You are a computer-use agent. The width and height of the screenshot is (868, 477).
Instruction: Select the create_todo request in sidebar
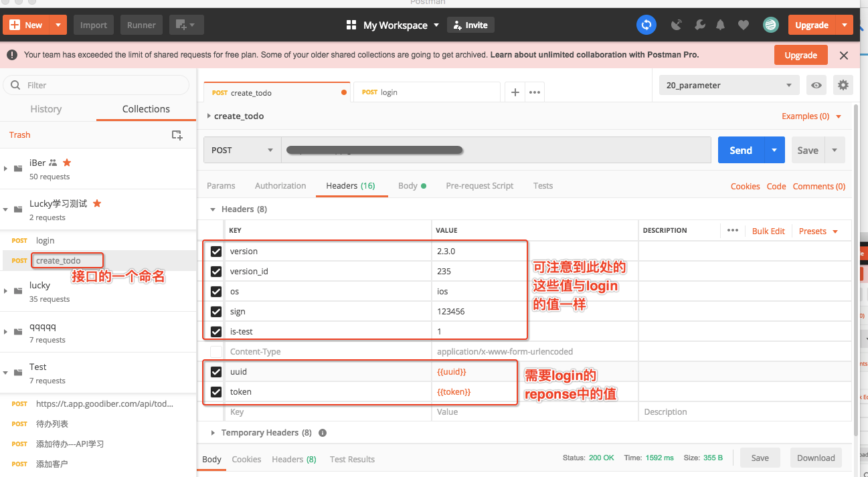pyautogui.click(x=98, y=260)
